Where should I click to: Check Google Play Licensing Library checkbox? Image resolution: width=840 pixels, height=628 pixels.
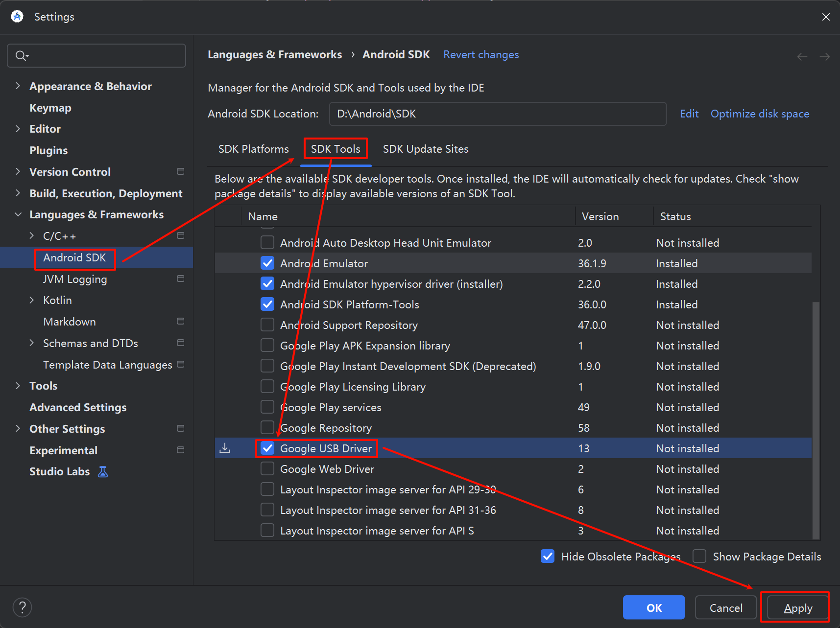267,386
